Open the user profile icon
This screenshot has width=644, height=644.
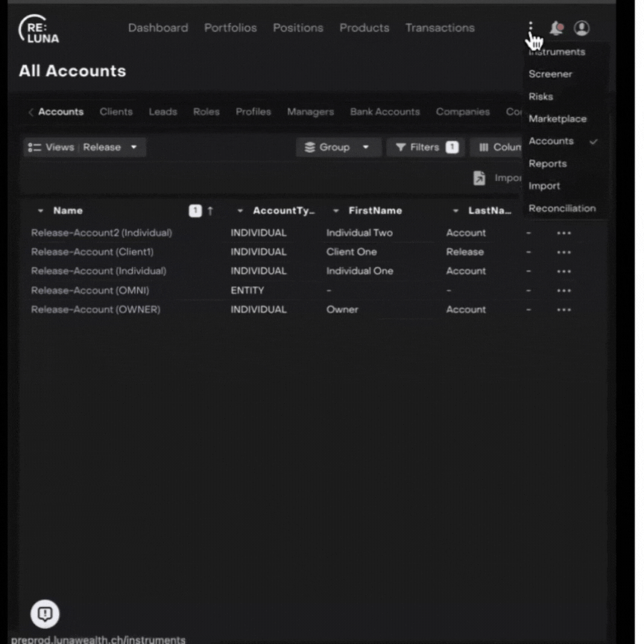pyautogui.click(x=581, y=28)
